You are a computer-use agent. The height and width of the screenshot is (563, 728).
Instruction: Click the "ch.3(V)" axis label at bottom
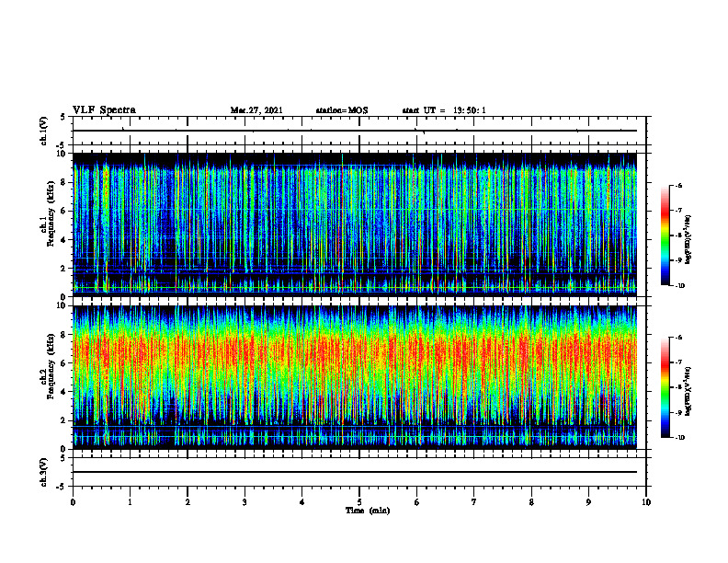pos(44,473)
